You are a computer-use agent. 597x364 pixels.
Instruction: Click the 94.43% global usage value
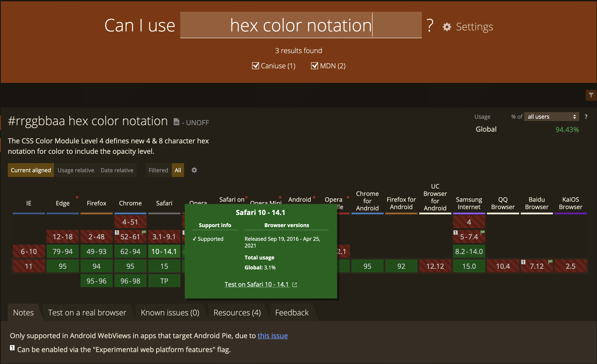point(567,130)
